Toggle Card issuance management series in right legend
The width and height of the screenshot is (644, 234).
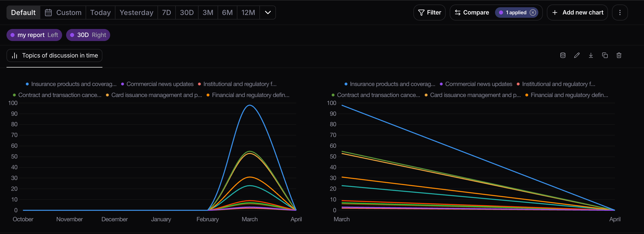pyautogui.click(x=473, y=95)
